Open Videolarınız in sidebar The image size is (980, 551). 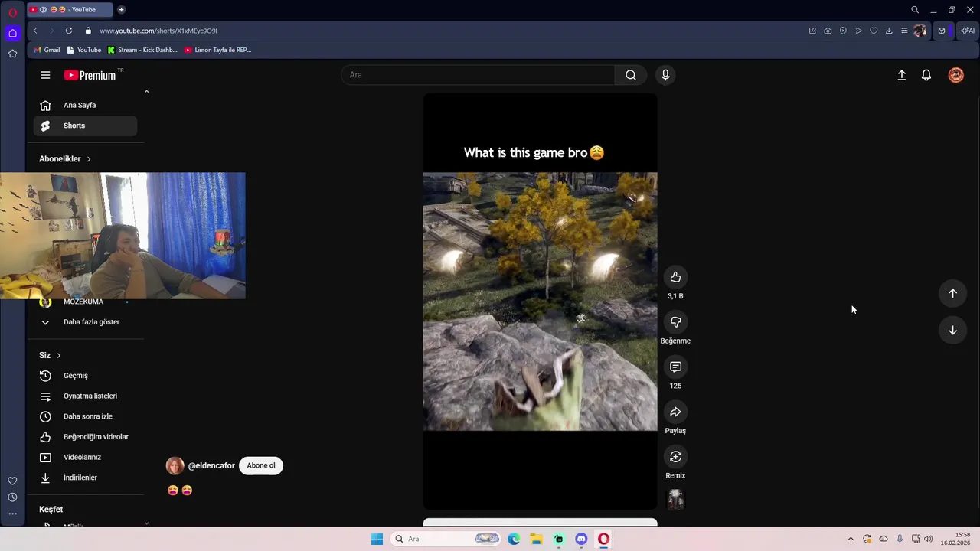pyautogui.click(x=85, y=457)
